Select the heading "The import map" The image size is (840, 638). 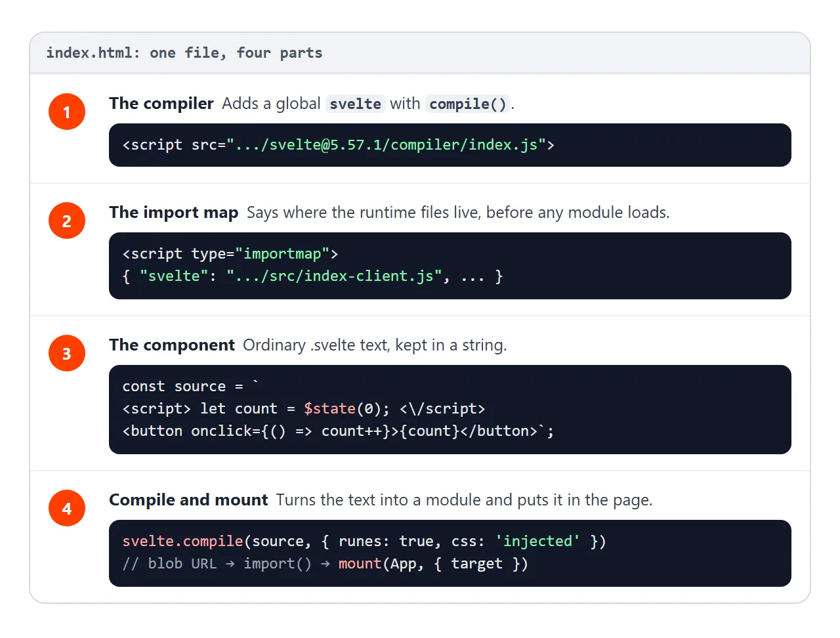[x=174, y=212]
